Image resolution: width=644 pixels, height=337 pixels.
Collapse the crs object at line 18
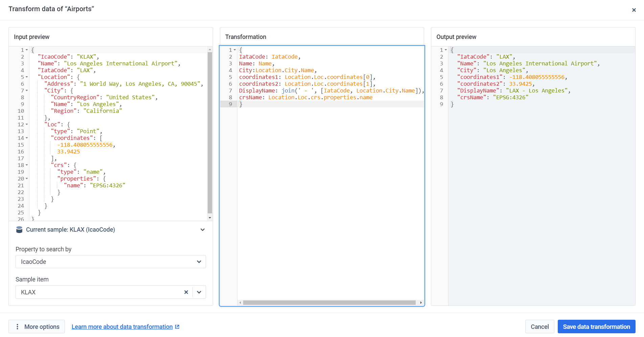point(27,165)
